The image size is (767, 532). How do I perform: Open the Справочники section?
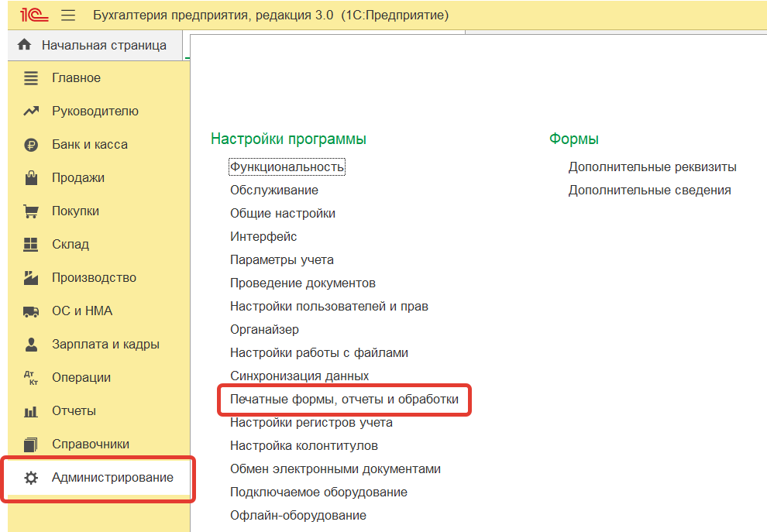pyautogui.click(x=91, y=444)
